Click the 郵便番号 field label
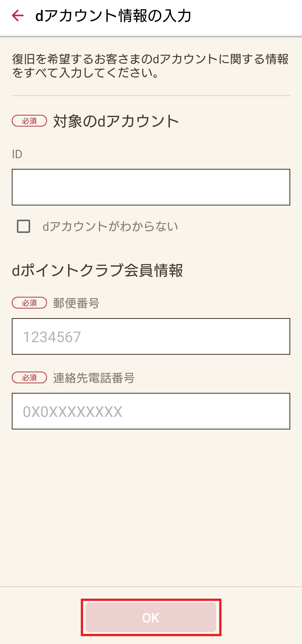 (x=76, y=303)
